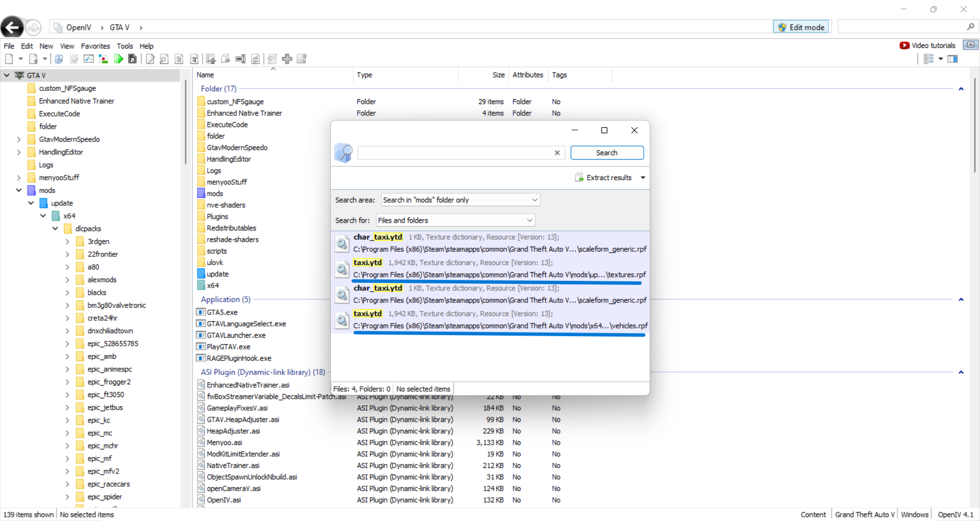
Task: Click the search dialog text input field
Action: (455, 153)
